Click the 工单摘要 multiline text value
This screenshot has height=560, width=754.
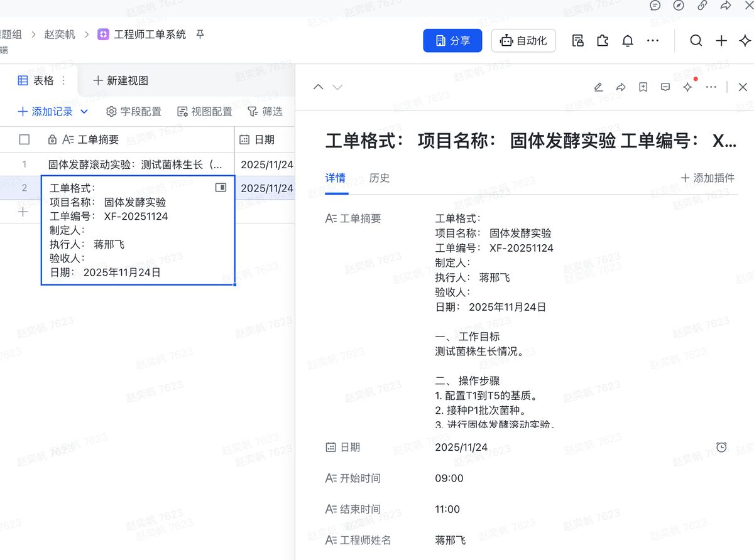point(494,320)
